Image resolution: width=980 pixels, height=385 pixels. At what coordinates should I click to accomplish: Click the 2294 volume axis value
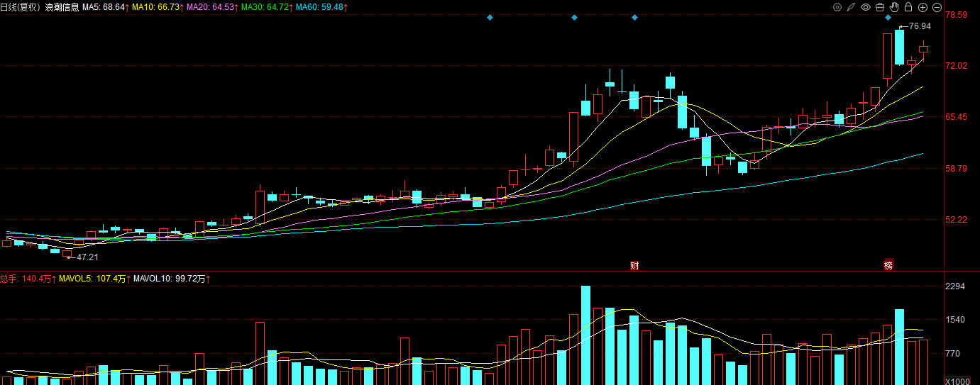click(x=956, y=286)
